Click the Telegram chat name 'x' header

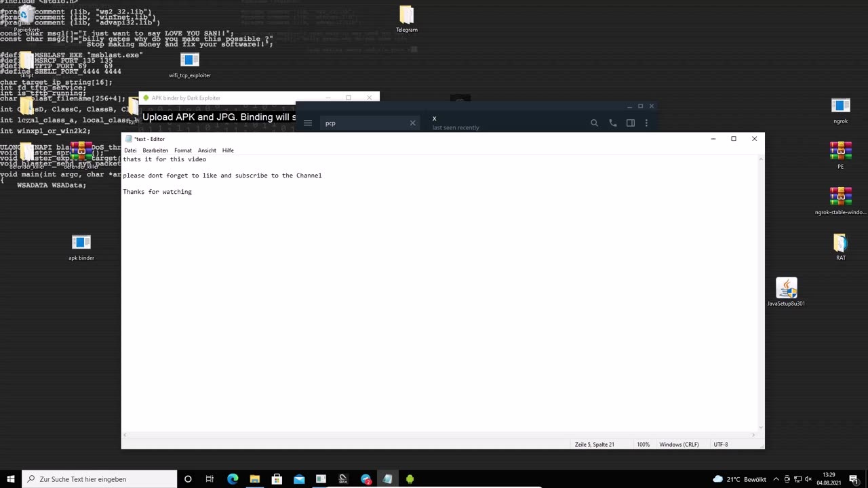434,119
